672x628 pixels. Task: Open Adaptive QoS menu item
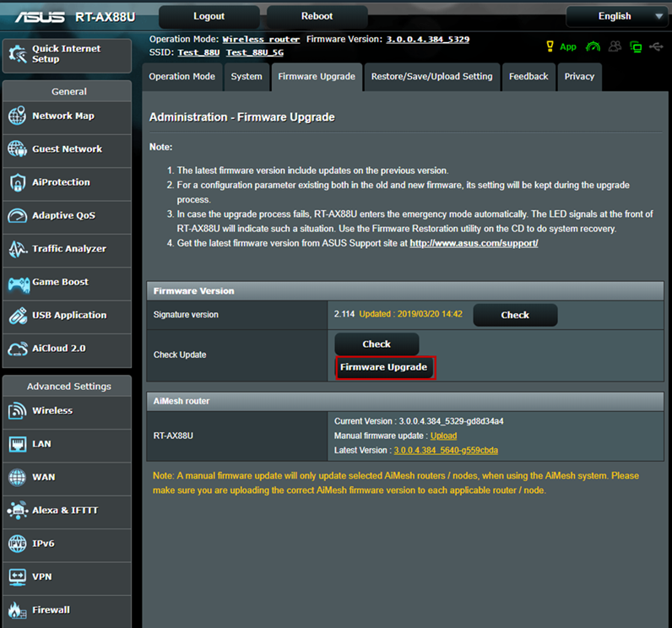point(67,215)
